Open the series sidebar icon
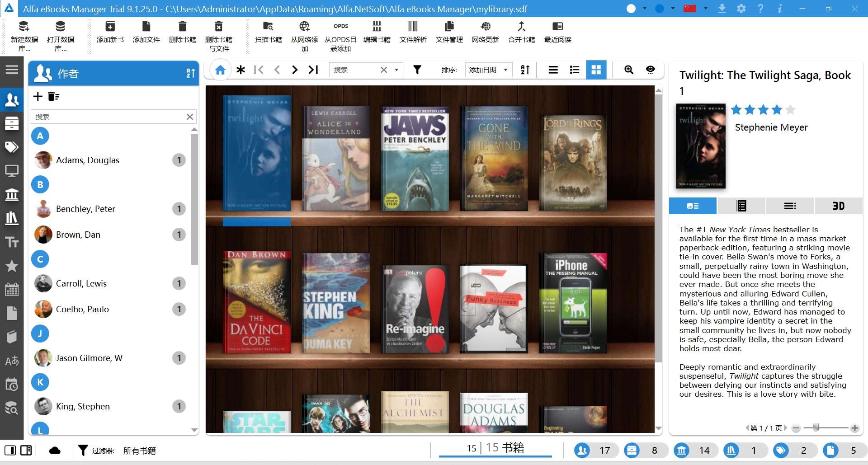Image resolution: width=868 pixels, height=465 pixels. (12, 123)
